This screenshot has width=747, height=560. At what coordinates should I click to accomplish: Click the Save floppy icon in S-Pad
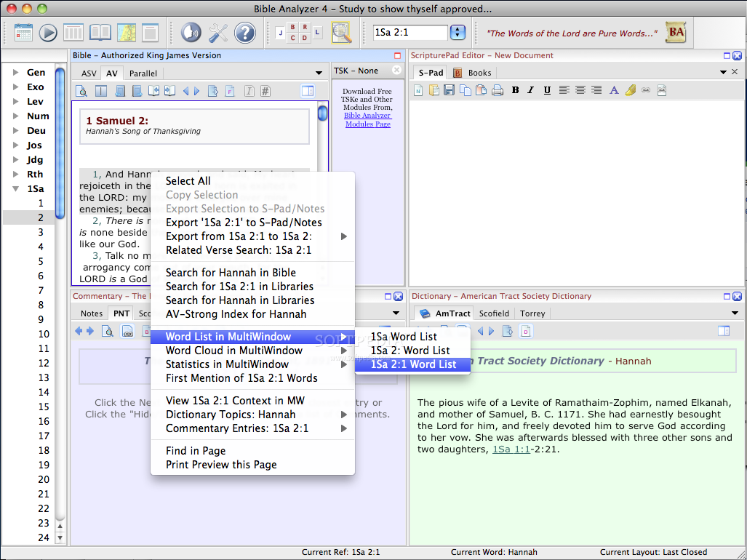[449, 90]
